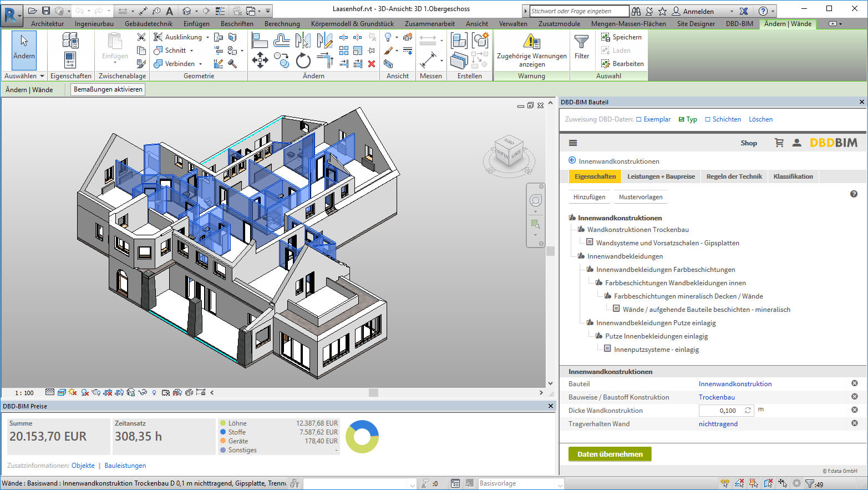The width and height of the screenshot is (868, 490).
Task: Open the Filter funnel in the ribbon
Action: tap(581, 42)
